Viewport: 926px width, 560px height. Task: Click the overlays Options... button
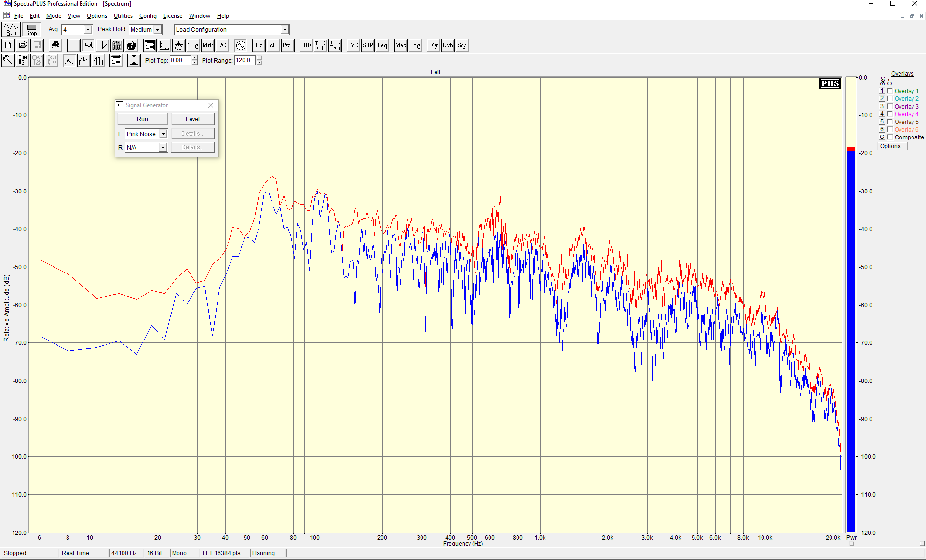(x=892, y=146)
